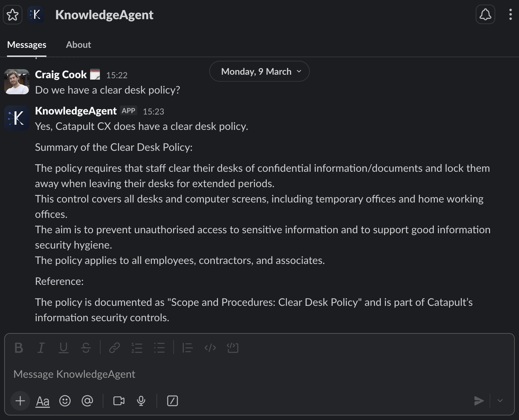This screenshot has width=519, height=420.
Task: Select the Messages tab
Action: point(27,44)
